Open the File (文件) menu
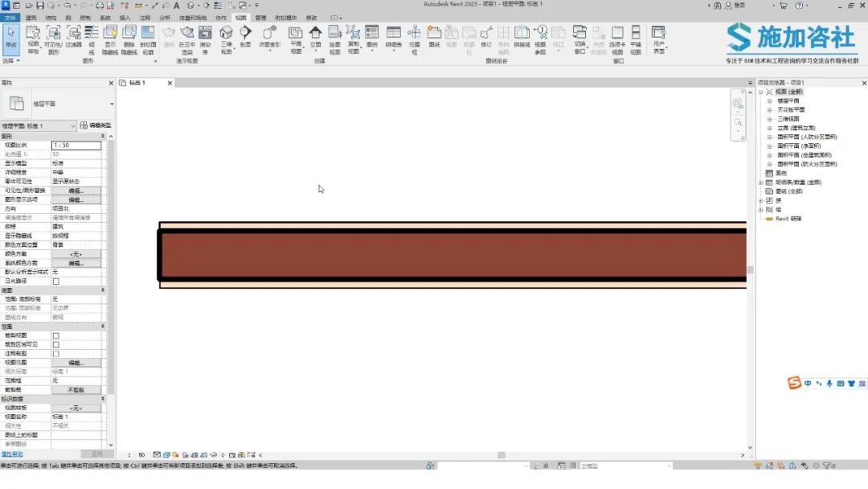868x489 pixels. pyautogui.click(x=10, y=17)
